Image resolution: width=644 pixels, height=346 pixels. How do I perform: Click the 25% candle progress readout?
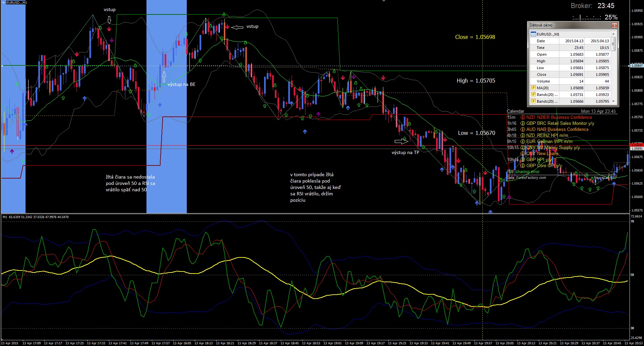611,17
